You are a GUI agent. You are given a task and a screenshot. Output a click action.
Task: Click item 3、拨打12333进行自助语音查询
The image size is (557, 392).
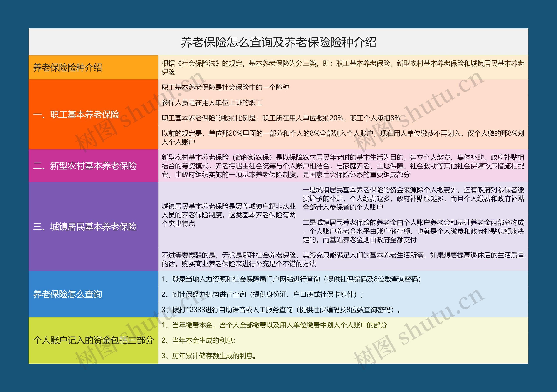tap(281, 310)
